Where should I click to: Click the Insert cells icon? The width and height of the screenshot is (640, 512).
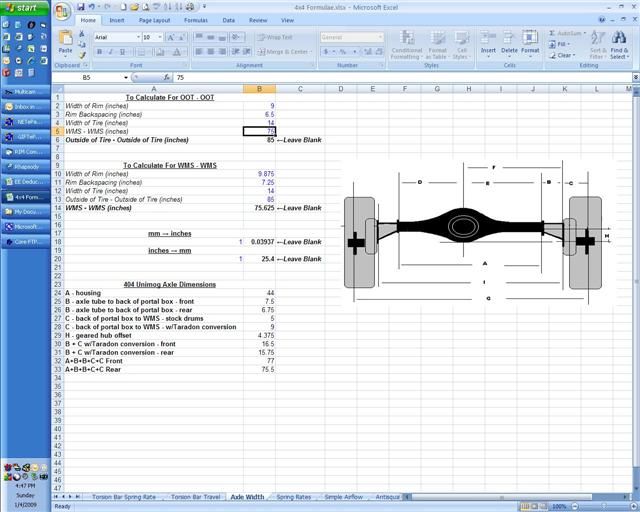[x=488, y=42]
